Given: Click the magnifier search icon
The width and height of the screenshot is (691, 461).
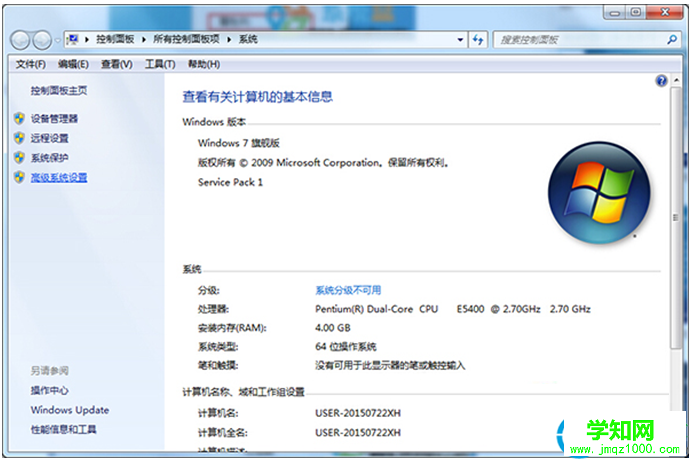Looking at the screenshot, I should [672, 40].
